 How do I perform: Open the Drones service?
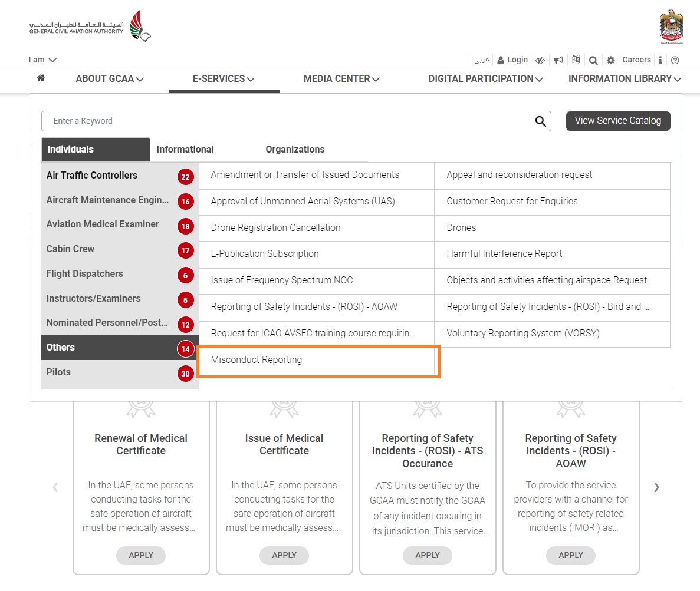pos(552,228)
